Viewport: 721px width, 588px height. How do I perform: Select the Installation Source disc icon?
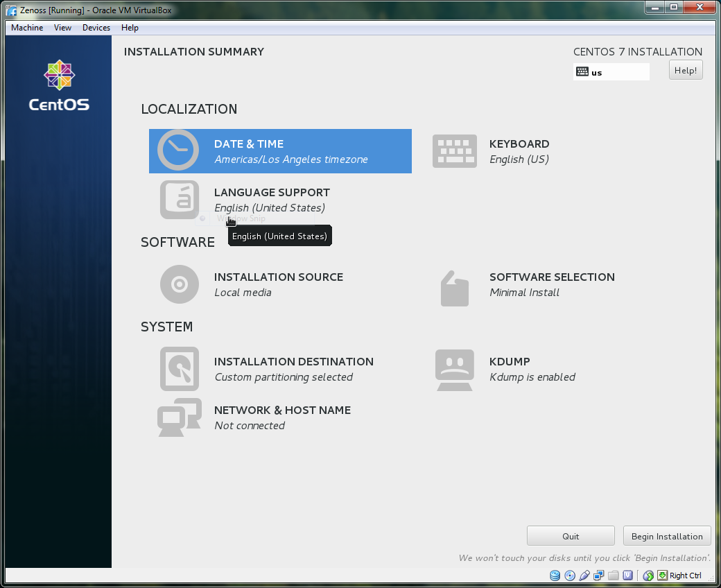pyautogui.click(x=179, y=284)
